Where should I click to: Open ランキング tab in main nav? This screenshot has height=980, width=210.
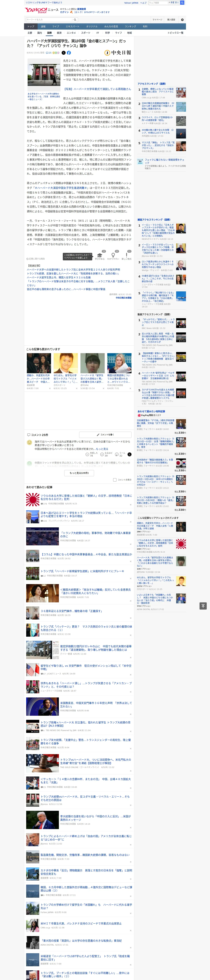tap(130, 27)
